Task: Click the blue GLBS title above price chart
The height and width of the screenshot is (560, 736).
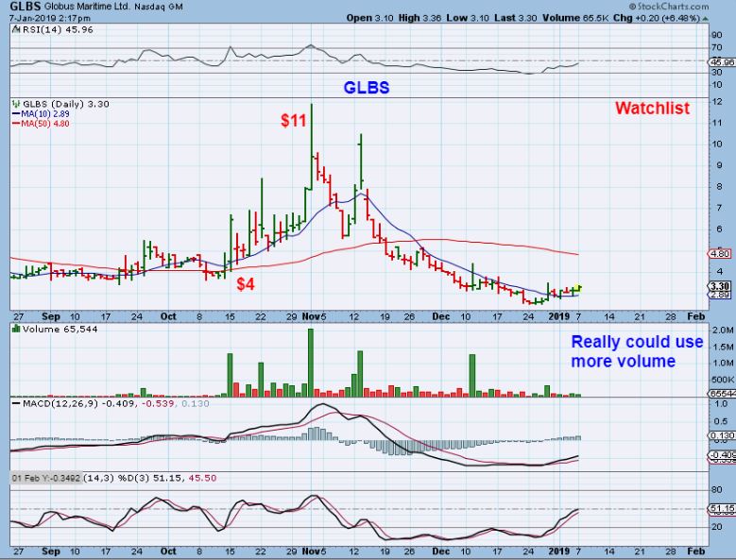Action: pyautogui.click(x=367, y=88)
